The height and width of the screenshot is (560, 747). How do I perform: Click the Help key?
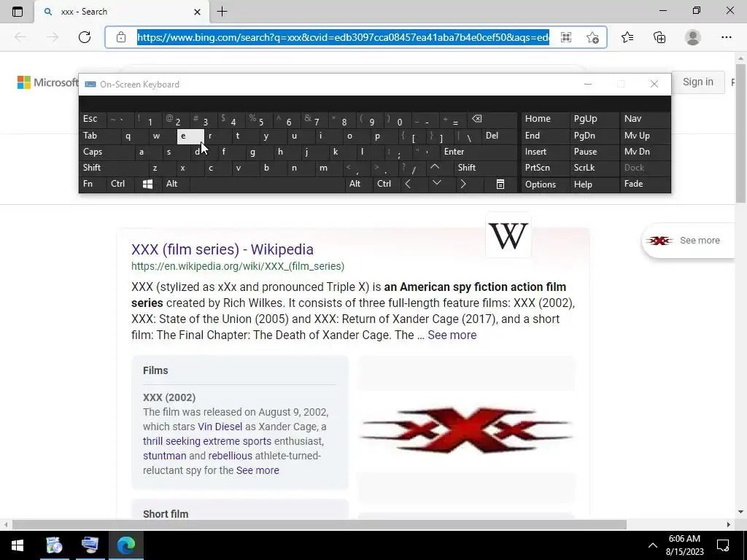(594, 184)
